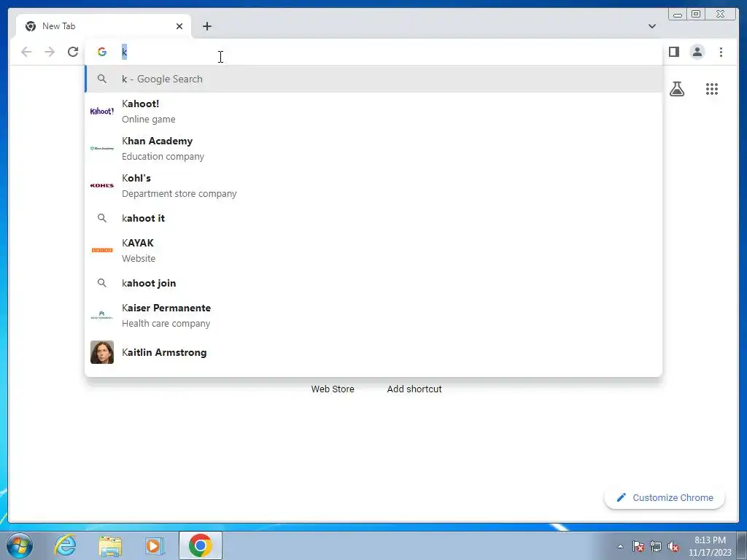Open the profile avatar menu

[x=697, y=52]
